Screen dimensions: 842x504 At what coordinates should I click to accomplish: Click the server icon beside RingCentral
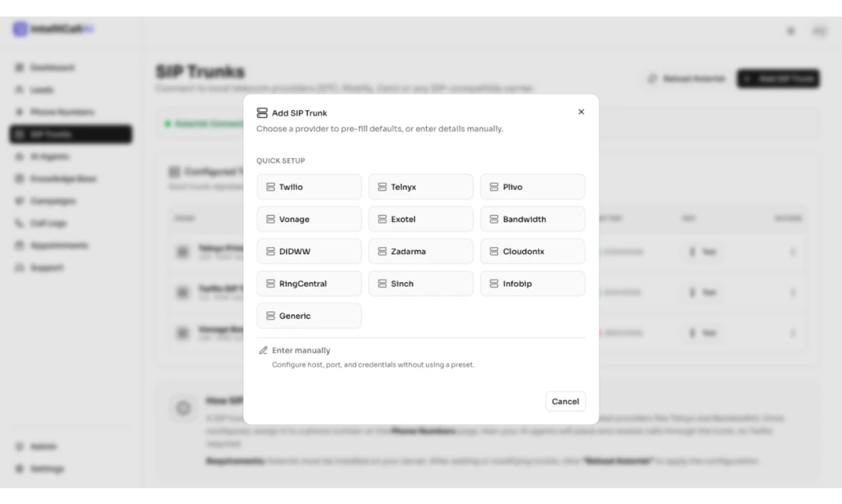271,283
